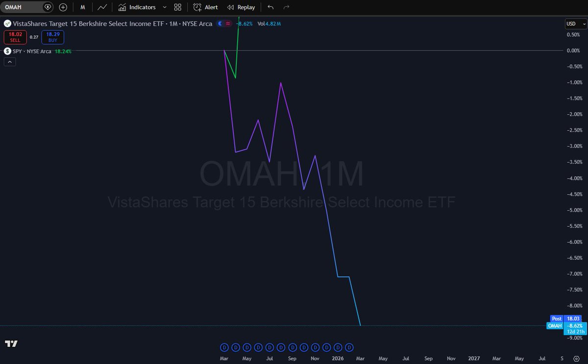Screen dimensions: 588x364
Task: Click the dividend marker above 2026 label
Action: 338,347
